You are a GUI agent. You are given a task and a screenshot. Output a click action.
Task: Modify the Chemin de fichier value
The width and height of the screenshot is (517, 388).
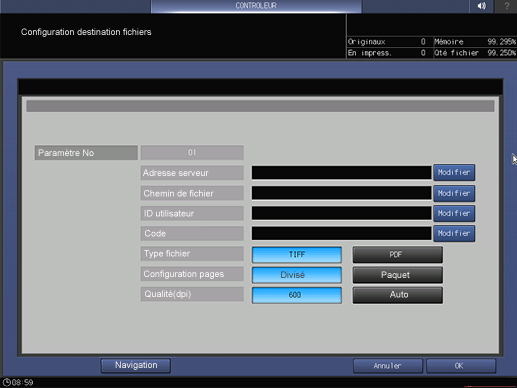(454, 193)
